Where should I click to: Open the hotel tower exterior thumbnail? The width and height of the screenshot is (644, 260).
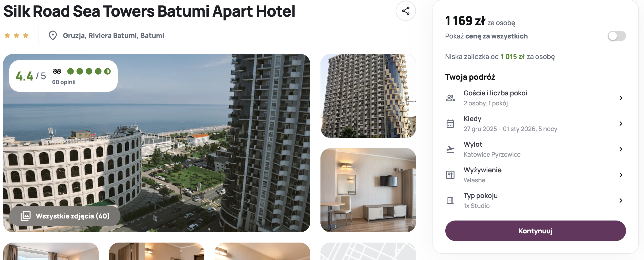click(x=368, y=96)
